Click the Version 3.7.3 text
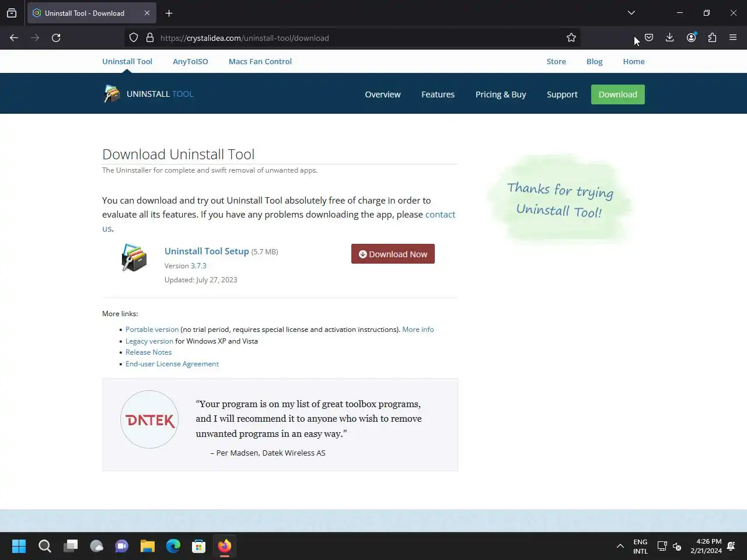 click(186, 266)
